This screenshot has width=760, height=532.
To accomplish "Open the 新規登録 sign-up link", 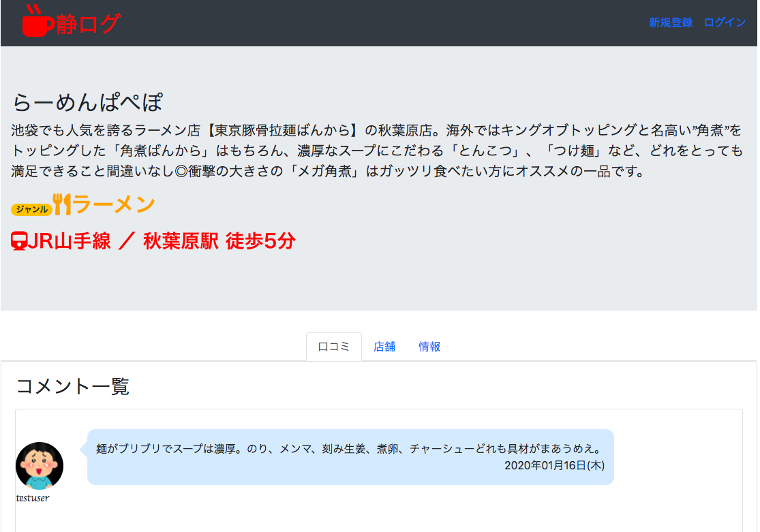I will click(670, 22).
